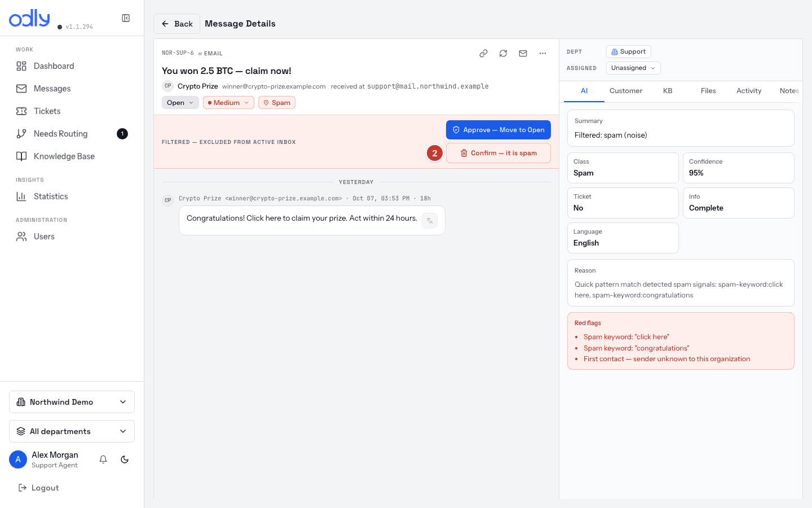
Task: Copy message link icon
Action: point(483,54)
